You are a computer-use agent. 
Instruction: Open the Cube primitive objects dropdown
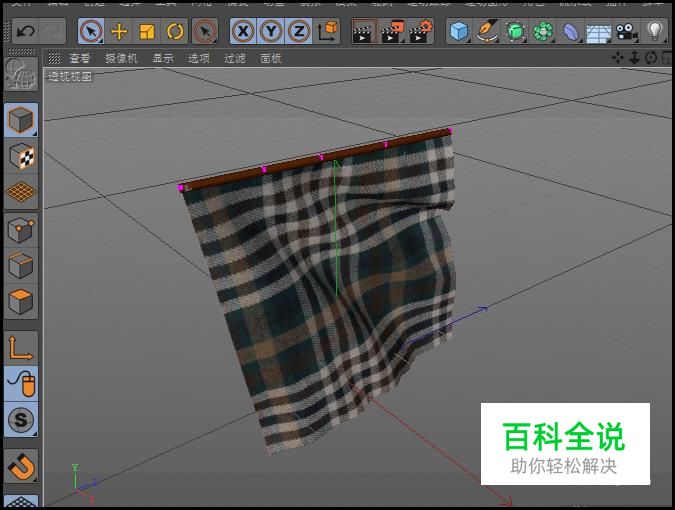coord(459,31)
